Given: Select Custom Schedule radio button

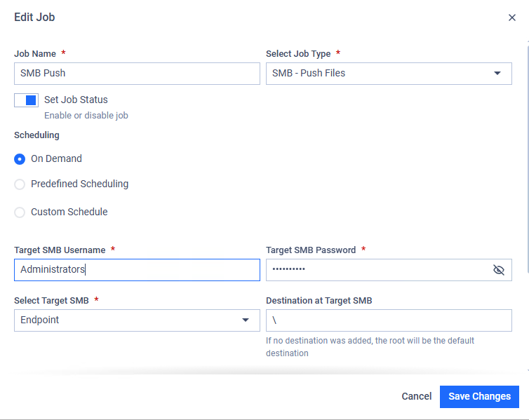Looking at the screenshot, I should pos(20,212).
